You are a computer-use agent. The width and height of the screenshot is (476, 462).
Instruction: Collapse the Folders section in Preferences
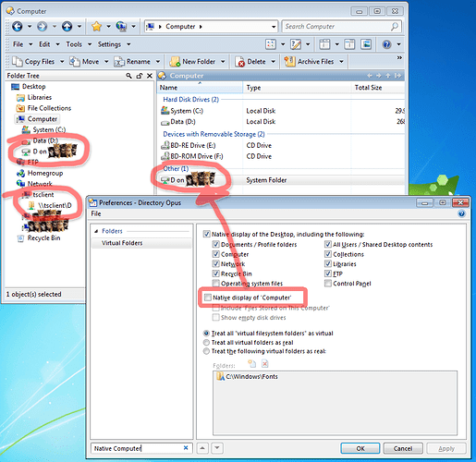[x=96, y=231]
